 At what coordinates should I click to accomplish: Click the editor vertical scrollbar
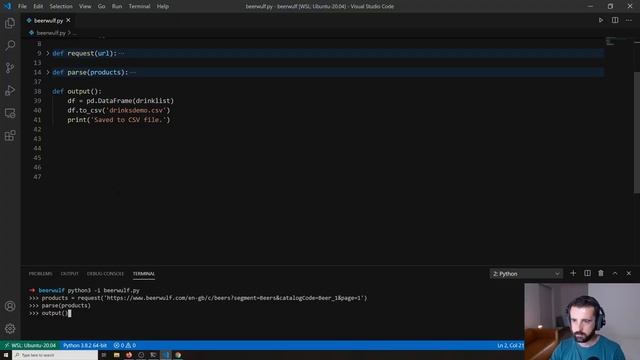(636, 132)
